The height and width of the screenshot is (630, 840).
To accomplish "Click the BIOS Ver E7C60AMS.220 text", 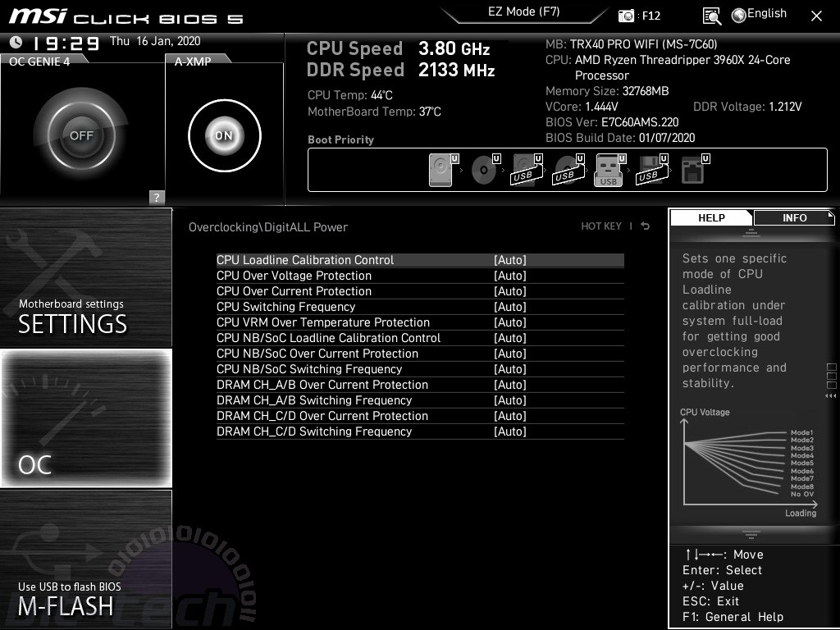I will pyautogui.click(x=612, y=122).
